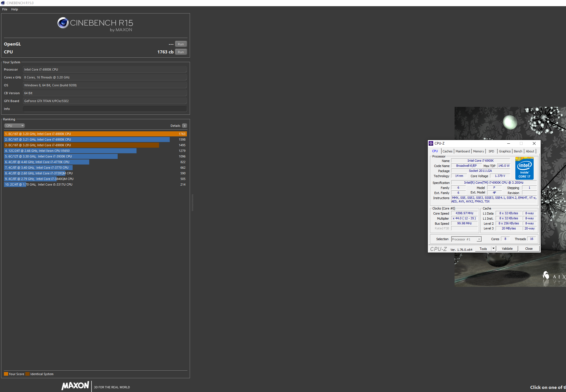
Task: Open the Help menu in Cinebench
Action: [15, 9]
